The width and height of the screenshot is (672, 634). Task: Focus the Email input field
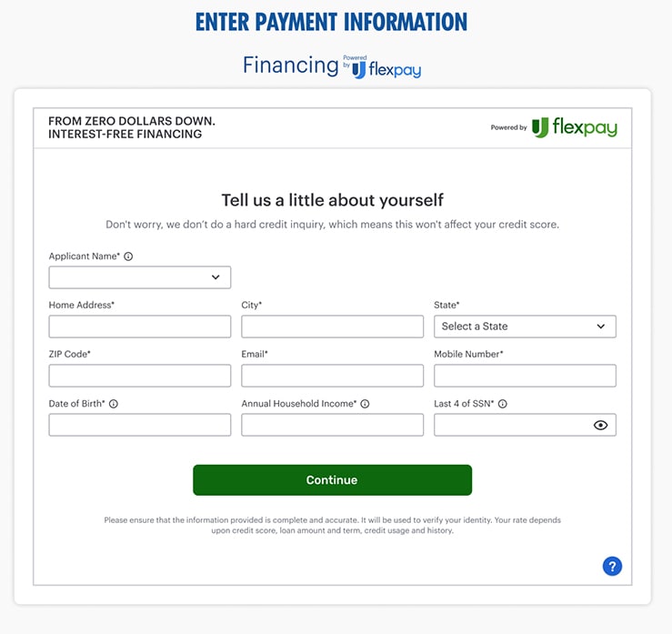click(x=332, y=376)
